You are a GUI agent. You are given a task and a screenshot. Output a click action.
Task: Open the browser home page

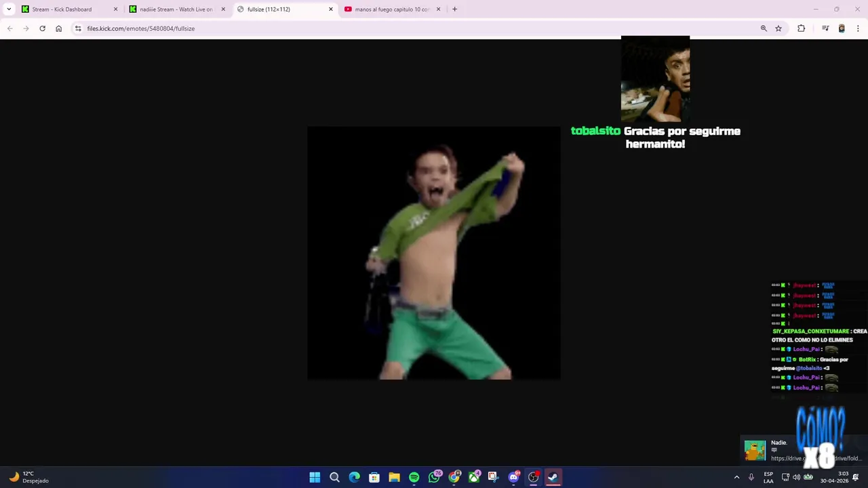pos(58,28)
